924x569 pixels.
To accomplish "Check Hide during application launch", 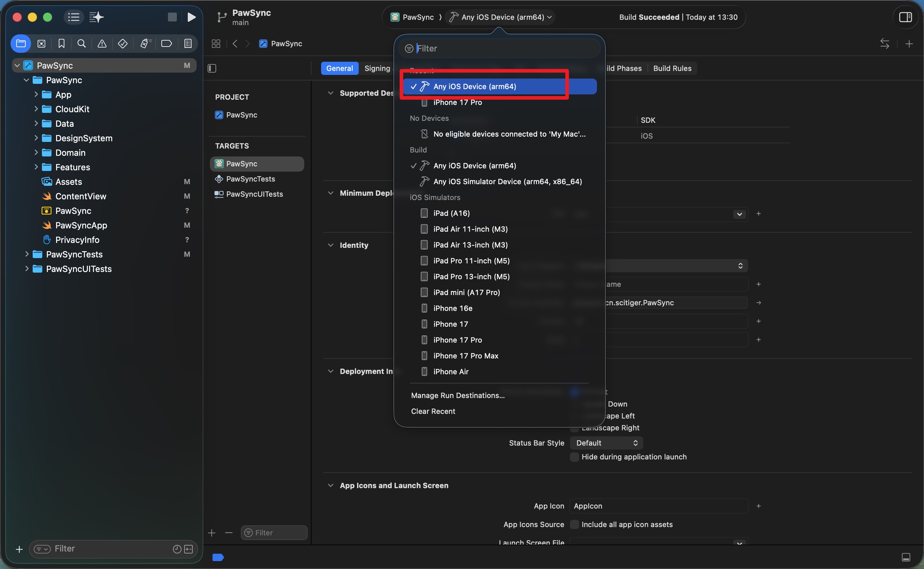I will coord(575,457).
